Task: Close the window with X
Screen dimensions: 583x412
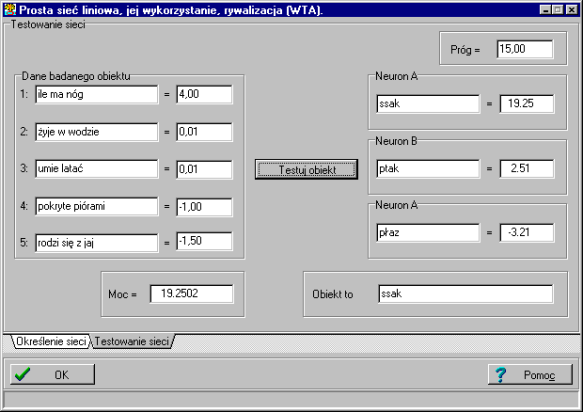Action: (572, 10)
